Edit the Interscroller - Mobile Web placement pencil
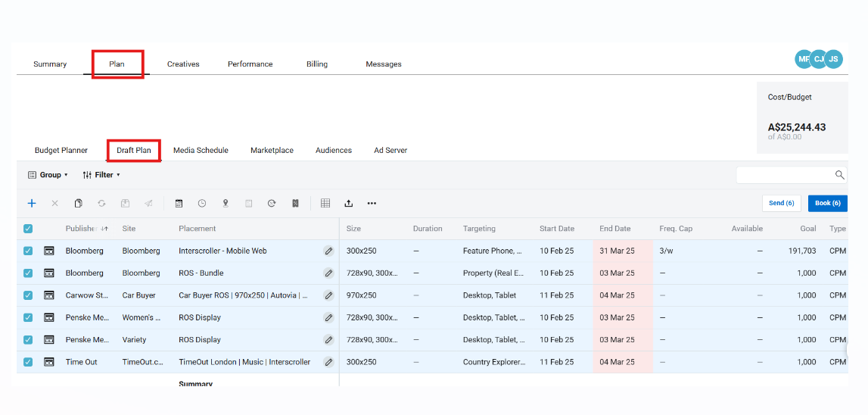 point(328,251)
